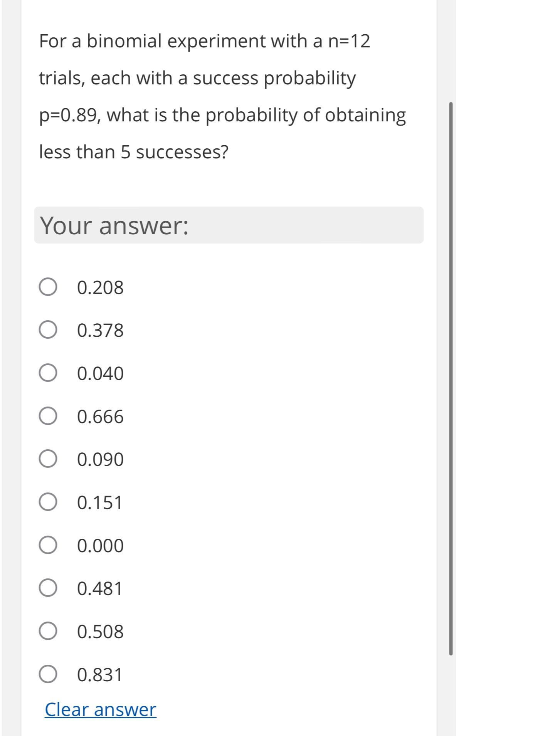Click Clear answer to reset your selection
Viewport: 560px width, 736px height.
tap(99, 710)
